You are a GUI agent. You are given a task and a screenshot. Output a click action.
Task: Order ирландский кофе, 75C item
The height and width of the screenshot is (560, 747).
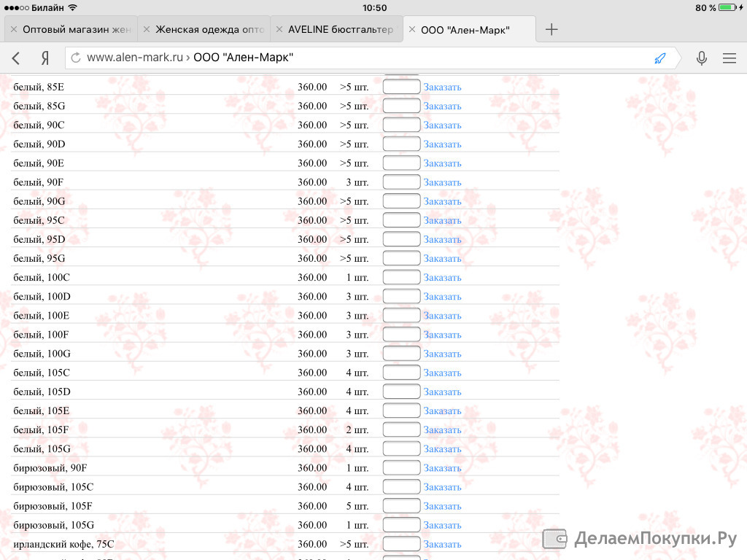tap(442, 544)
